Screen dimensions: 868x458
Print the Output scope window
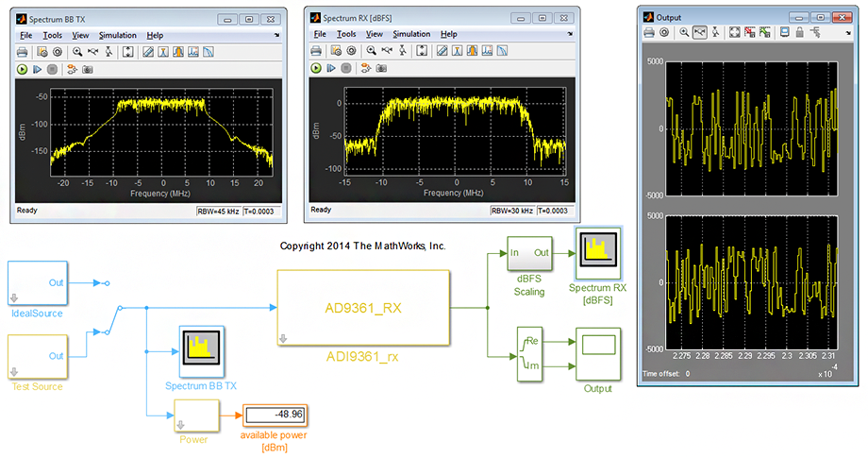click(x=649, y=33)
